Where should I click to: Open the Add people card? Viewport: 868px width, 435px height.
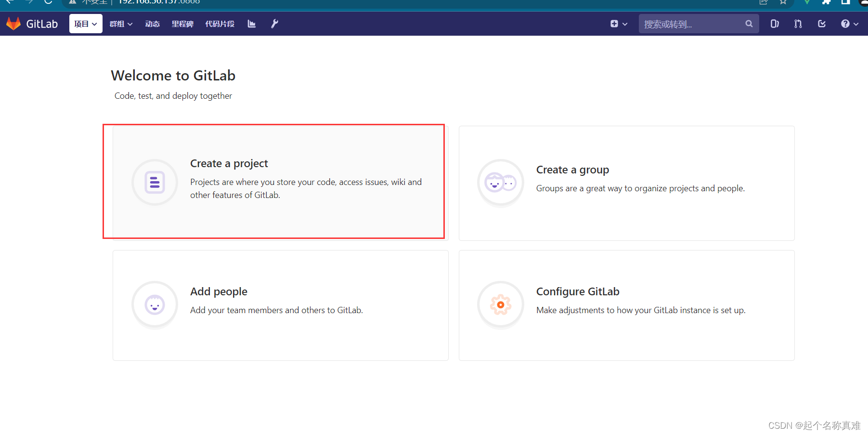point(281,305)
